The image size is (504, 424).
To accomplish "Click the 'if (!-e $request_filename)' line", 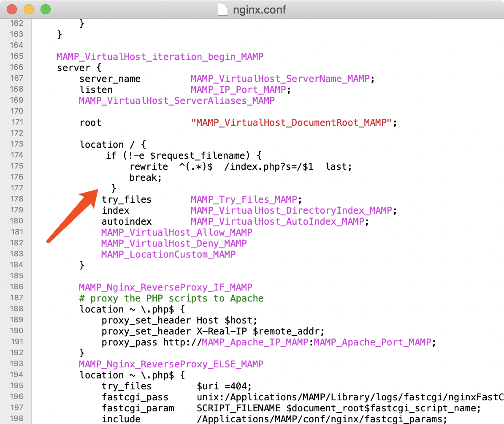I will pyautogui.click(x=184, y=156).
